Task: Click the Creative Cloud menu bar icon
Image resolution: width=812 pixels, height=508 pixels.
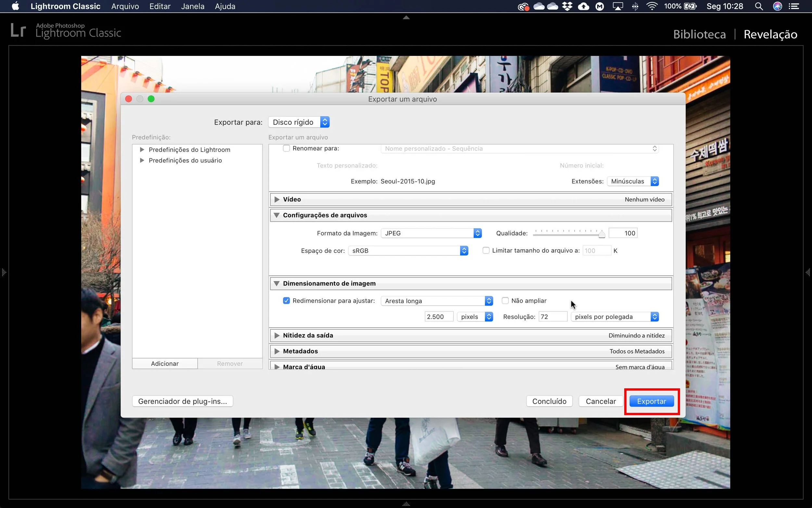Action: 523,7
